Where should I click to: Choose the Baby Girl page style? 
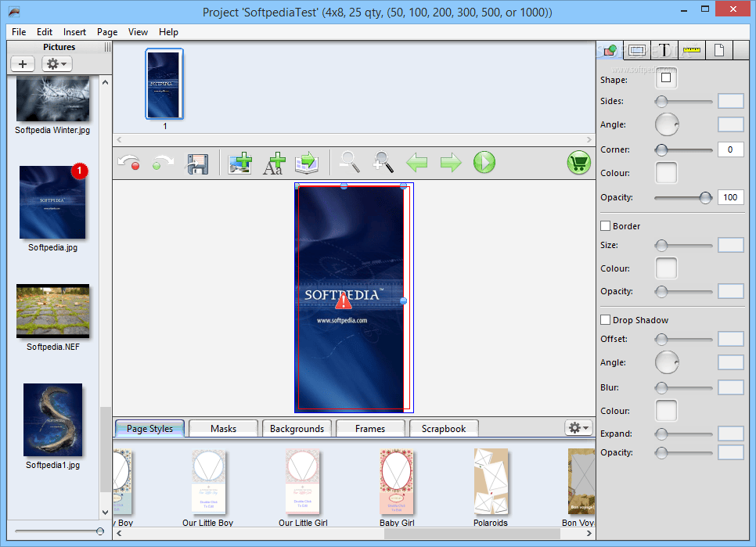pos(396,481)
